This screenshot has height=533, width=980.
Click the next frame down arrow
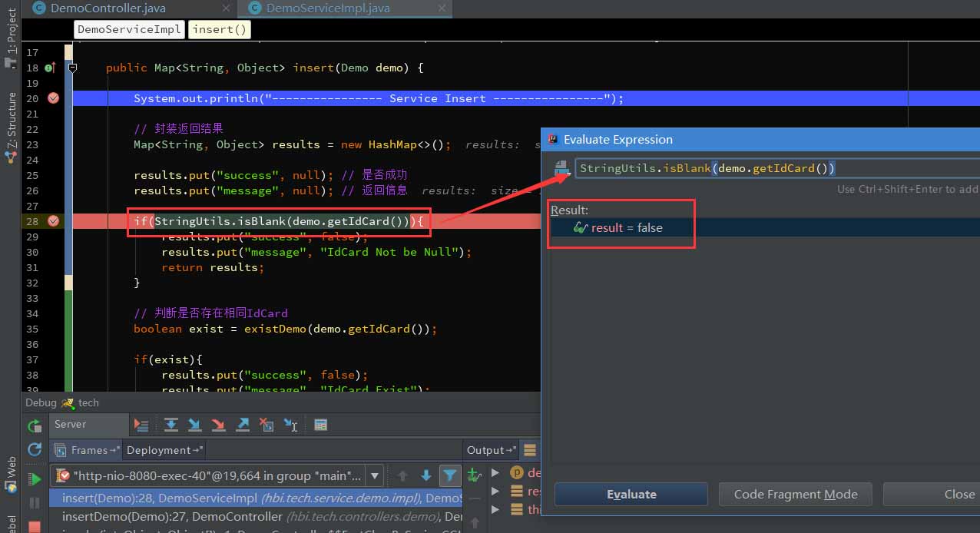pos(425,475)
